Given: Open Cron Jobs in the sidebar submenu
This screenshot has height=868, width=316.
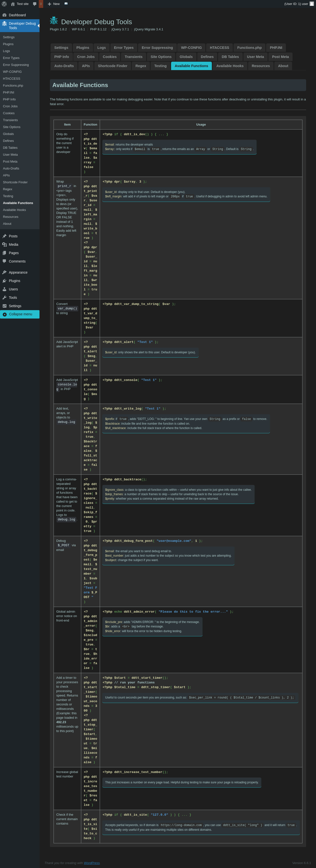Looking at the screenshot, I should tap(10, 107).
